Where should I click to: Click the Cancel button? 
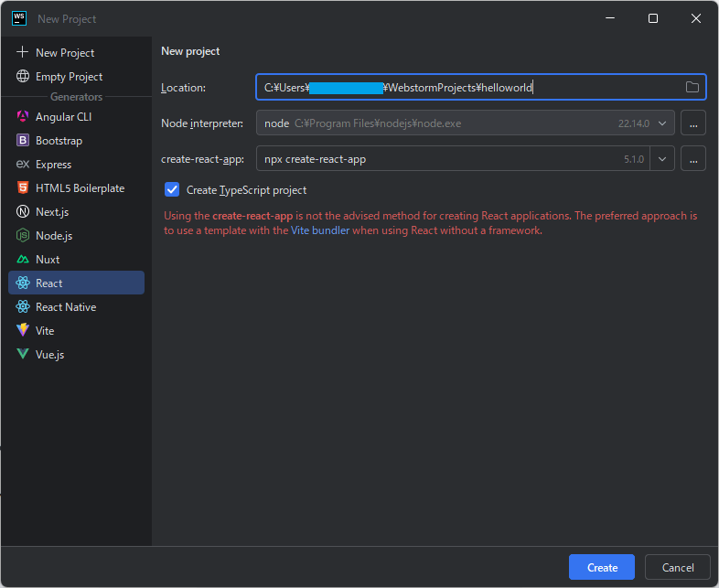678,567
